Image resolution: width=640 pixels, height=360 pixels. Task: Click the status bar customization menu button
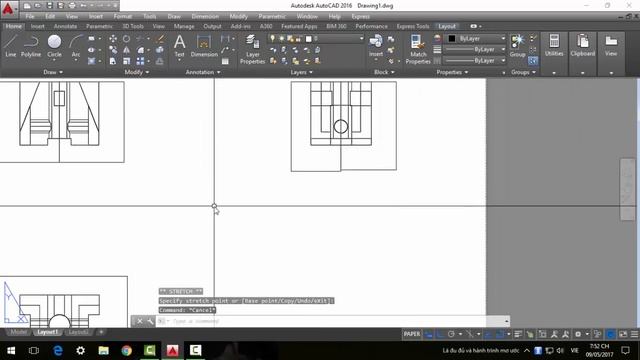coord(634,334)
